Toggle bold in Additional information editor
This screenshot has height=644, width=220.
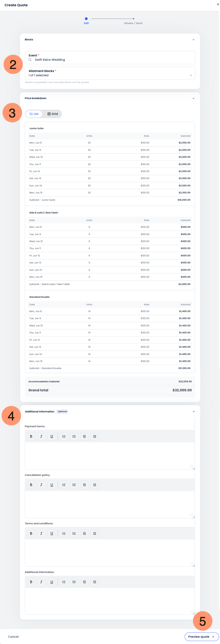31,582
